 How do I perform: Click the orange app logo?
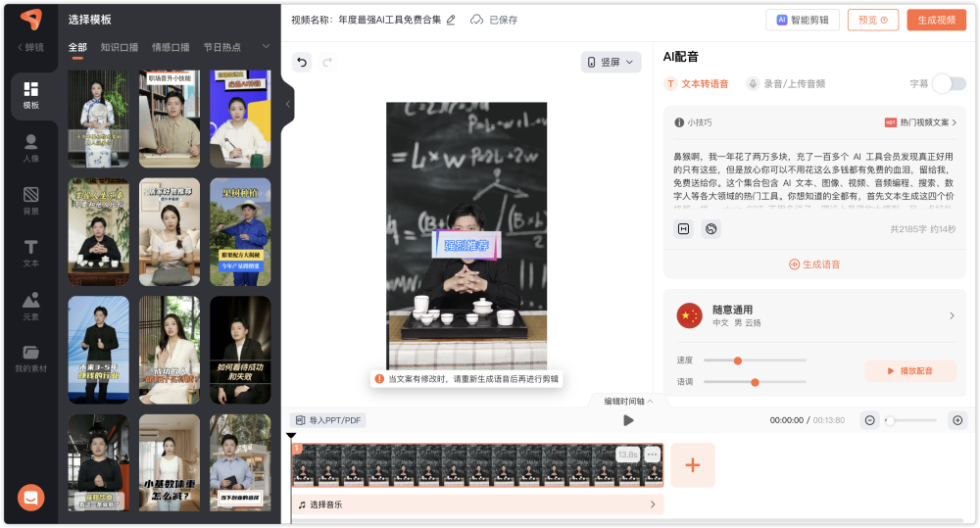(30, 20)
